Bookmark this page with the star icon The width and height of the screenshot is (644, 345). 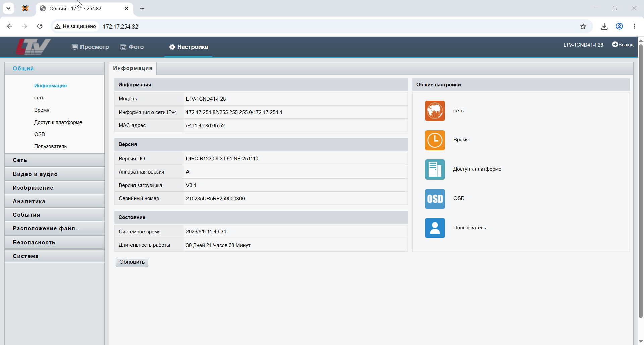pyautogui.click(x=583, y=26)
